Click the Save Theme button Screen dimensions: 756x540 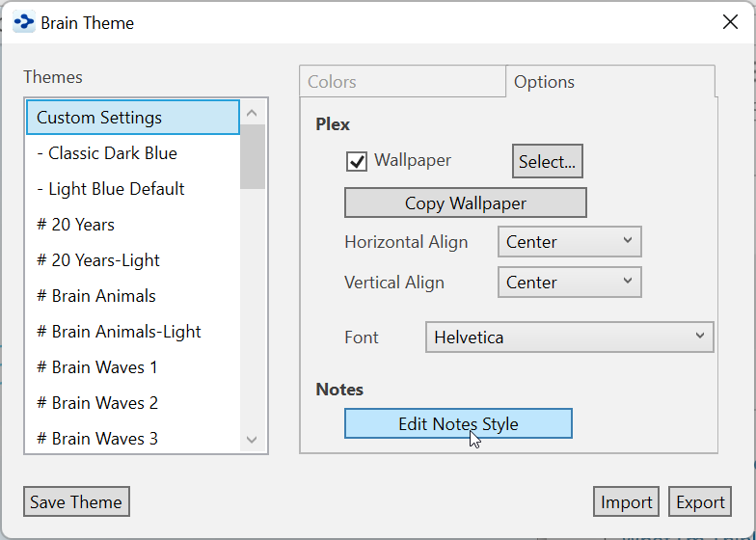[x=76, y=501]
